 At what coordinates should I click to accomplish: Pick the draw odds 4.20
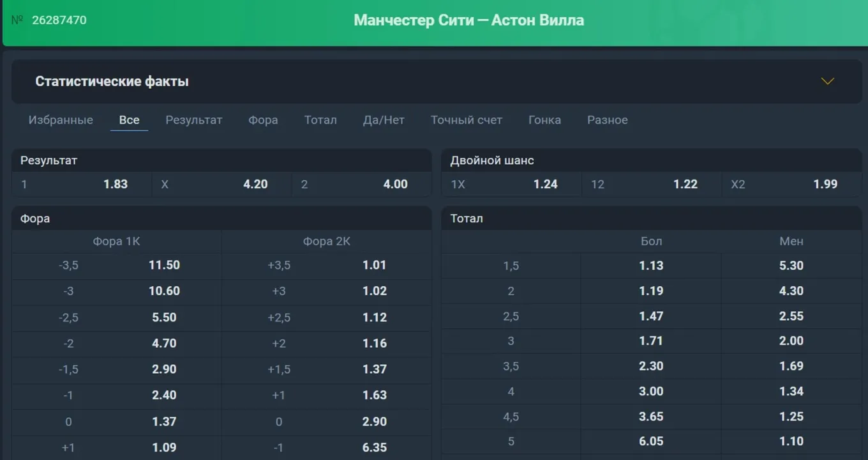click(221, 184)
